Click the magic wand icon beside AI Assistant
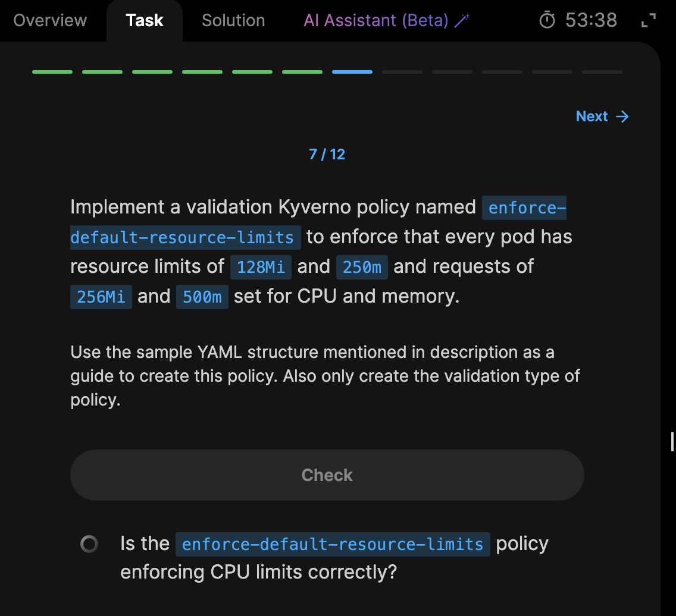Viewport: 676px width, 616px height. pos(462,20)
